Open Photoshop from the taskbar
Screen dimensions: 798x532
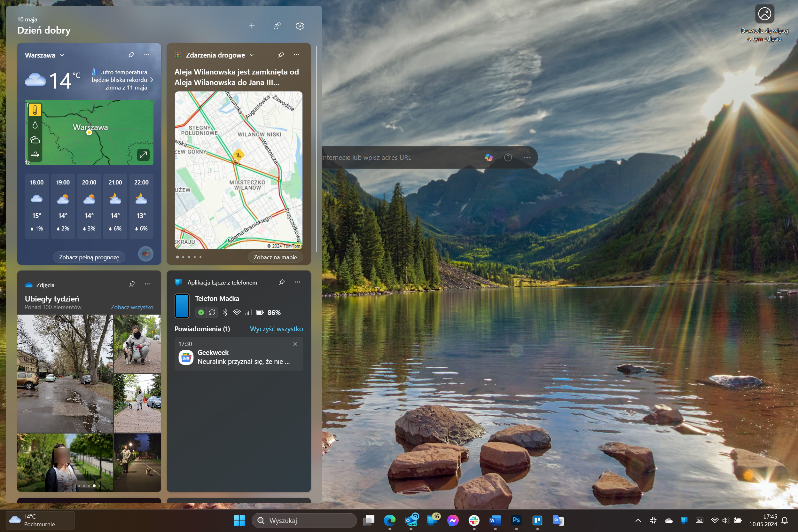(516, 520)
